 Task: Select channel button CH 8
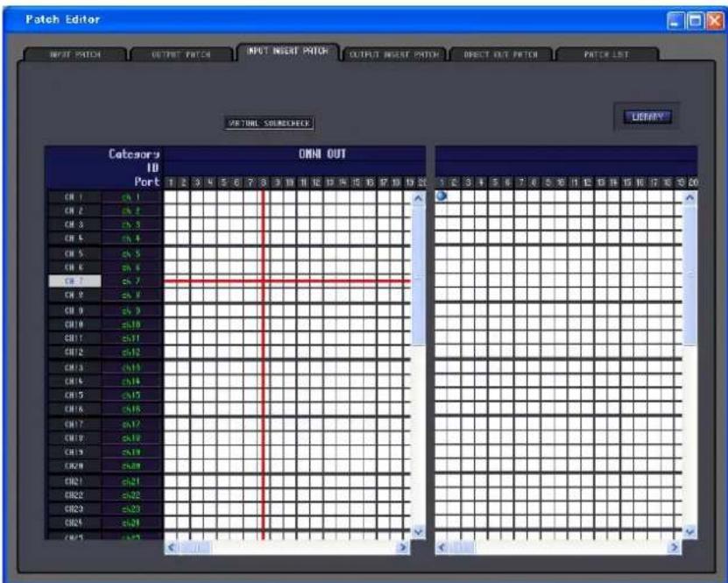click(x=74, y=295)
